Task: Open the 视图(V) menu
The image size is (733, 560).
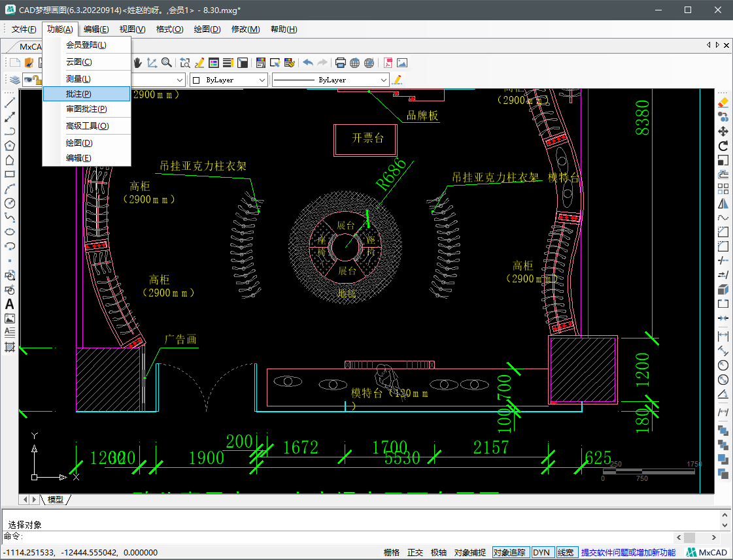Action: [x=132, y=29]
